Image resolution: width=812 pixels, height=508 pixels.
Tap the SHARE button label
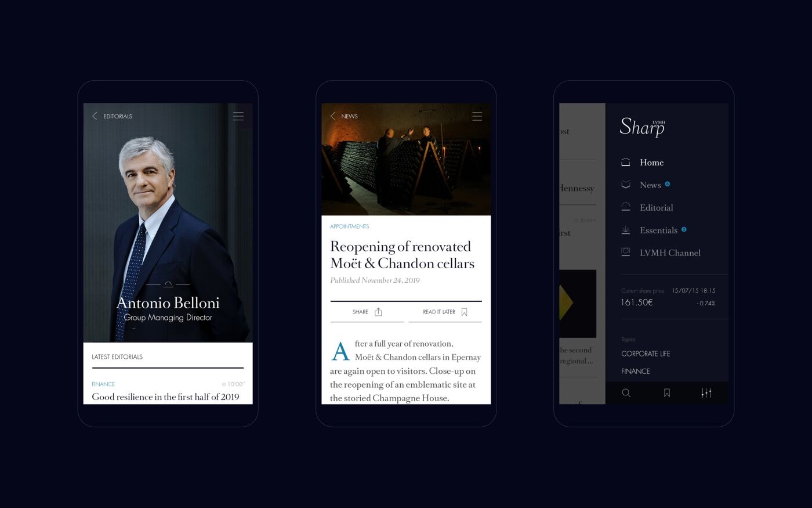point(360,312)
